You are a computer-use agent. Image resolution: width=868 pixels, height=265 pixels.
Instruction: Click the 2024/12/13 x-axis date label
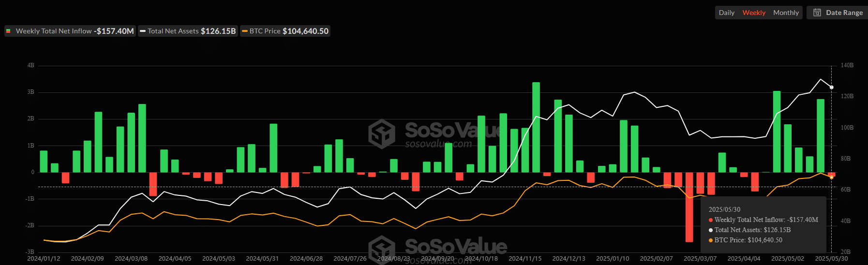(569, 259)
